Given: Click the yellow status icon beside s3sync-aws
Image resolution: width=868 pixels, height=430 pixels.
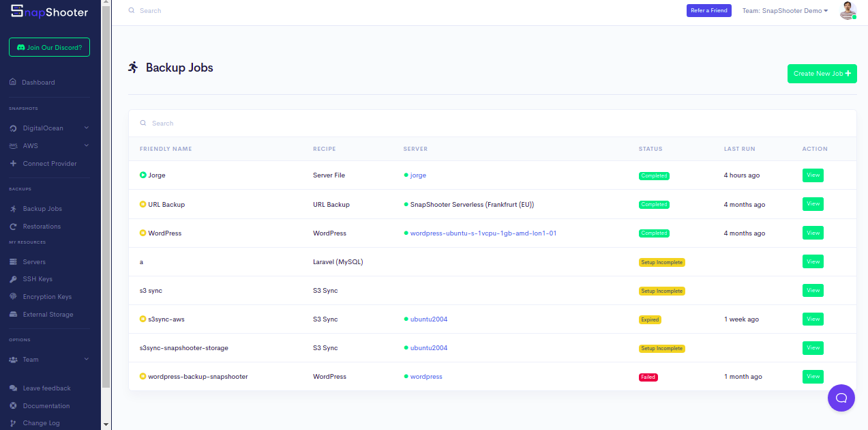Looking at the screenshot, I should pyautogui.click(x=143, y=319).
